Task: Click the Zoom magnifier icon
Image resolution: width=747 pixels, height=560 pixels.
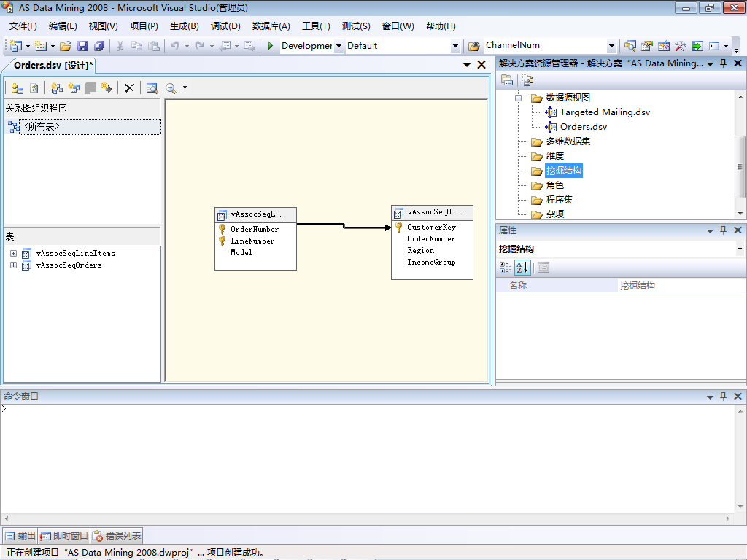Action: pyautogui.click(x=171, y=88)
